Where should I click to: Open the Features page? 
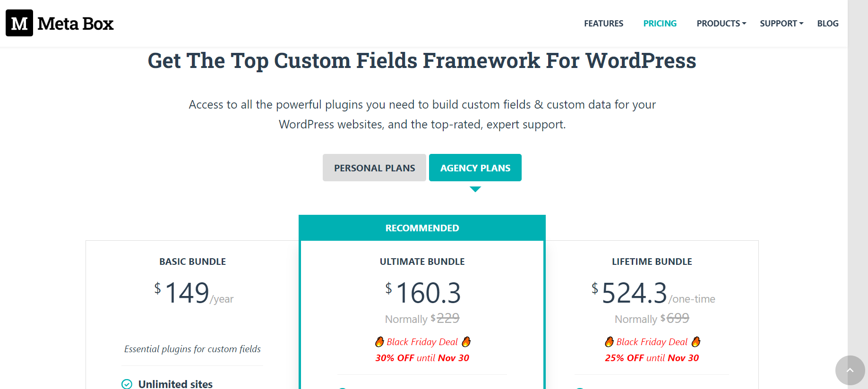point(603,24)
